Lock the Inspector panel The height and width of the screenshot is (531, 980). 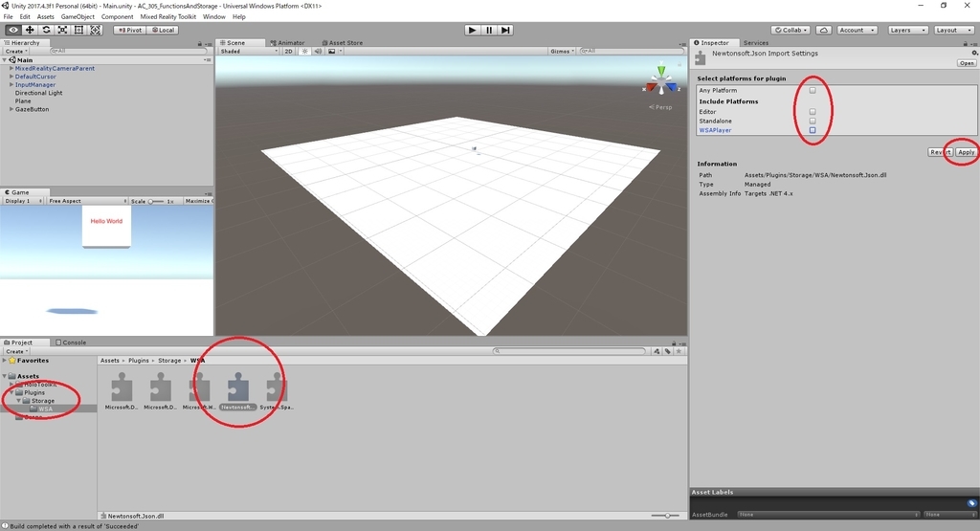pos(965,44)
